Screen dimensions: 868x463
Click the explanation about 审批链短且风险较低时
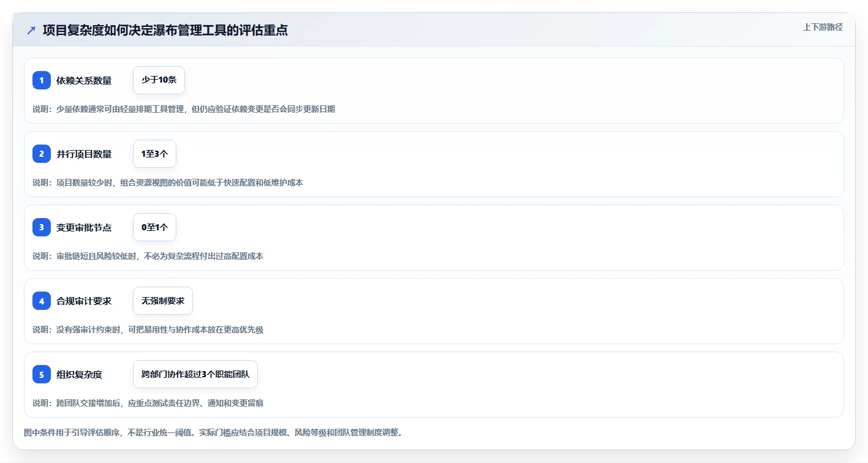coord(148,256)
